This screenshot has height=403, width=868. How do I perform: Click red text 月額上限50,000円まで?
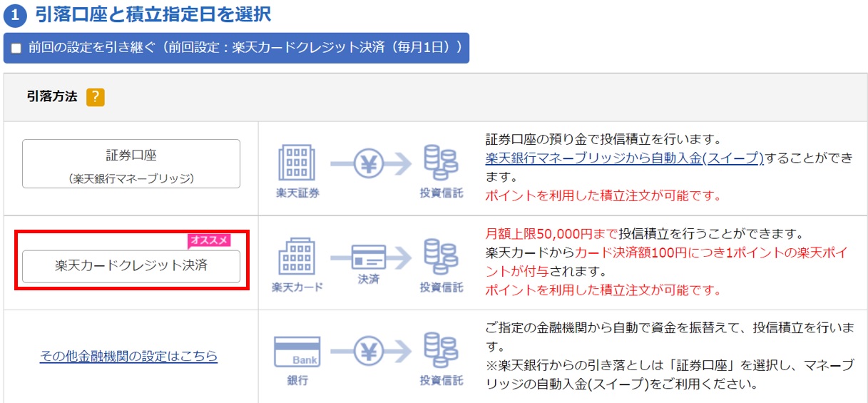[x=551, y=234]
